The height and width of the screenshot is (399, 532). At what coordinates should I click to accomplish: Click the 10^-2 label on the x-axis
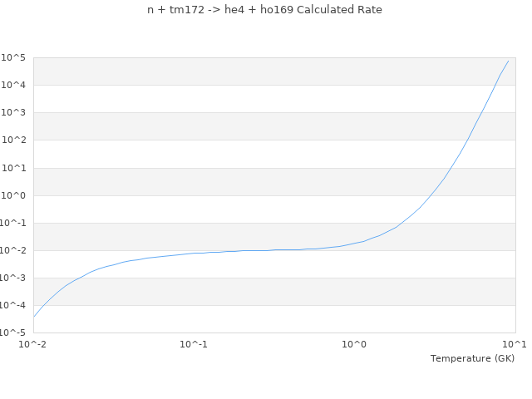pos(33,344)
